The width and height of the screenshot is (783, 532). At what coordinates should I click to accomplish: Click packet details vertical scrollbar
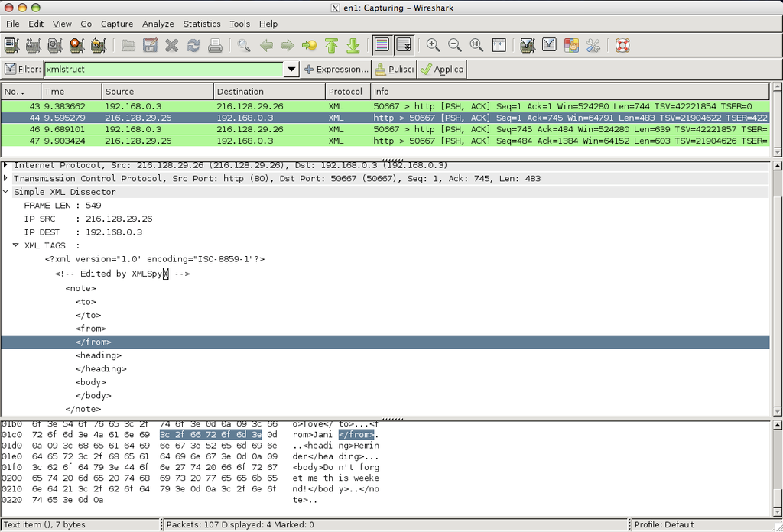pos(777,288)
